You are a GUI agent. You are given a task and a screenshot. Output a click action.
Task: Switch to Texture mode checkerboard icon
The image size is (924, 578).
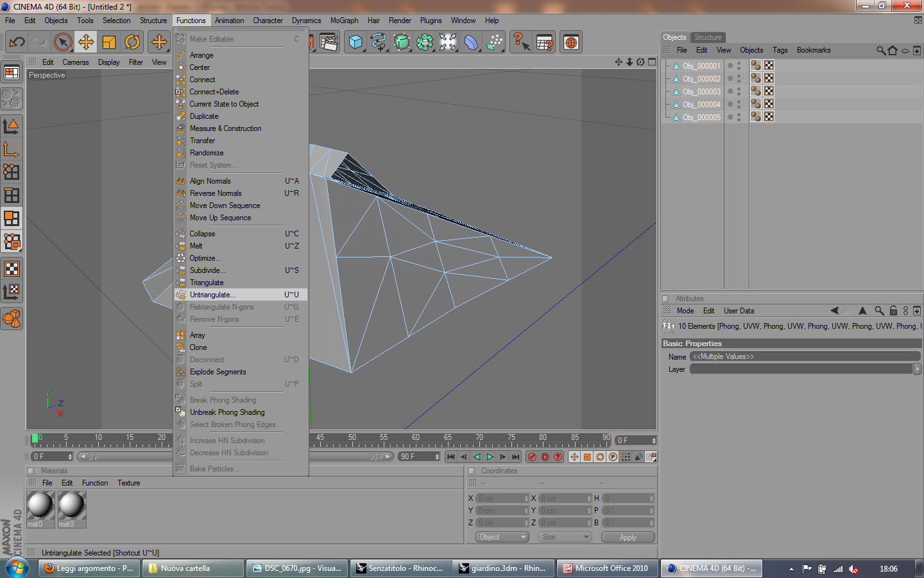[12, 268]
